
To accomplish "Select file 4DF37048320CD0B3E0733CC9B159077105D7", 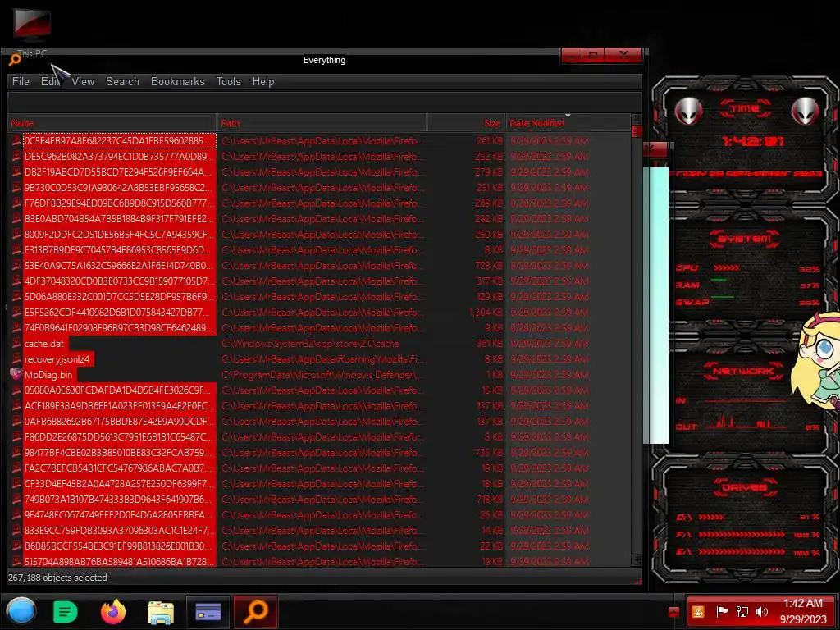I will (x=119, y=281).
